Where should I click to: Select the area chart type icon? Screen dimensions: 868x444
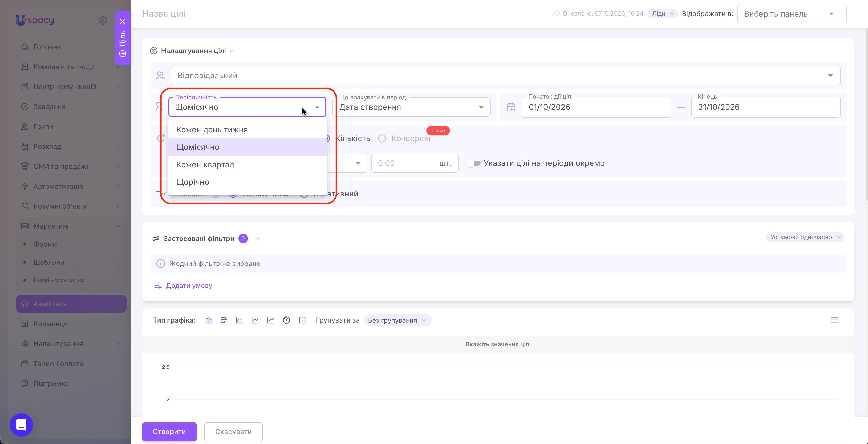[x=240, y=320]
